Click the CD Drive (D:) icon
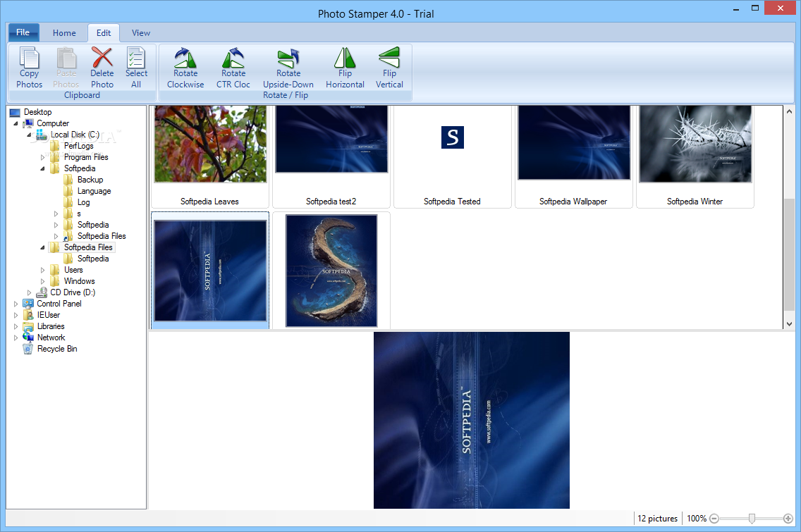 pyautogui.click(x=42, y=292)
